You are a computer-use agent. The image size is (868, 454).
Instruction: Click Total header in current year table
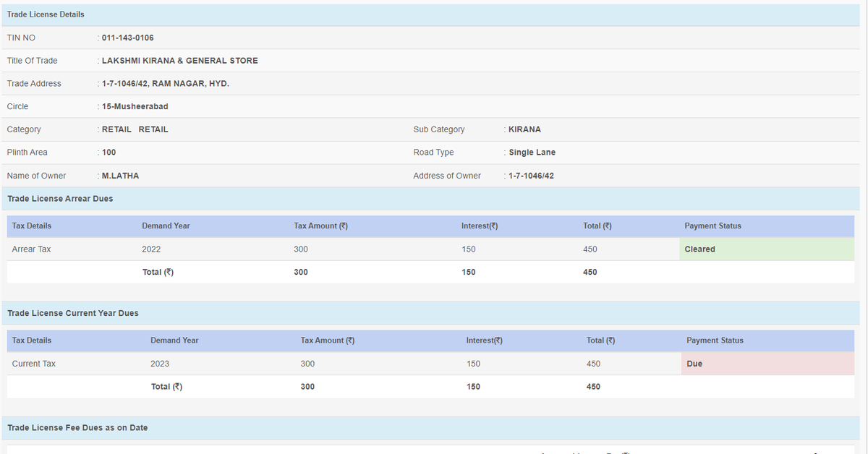pyautogui.click(x=601, y=340)
